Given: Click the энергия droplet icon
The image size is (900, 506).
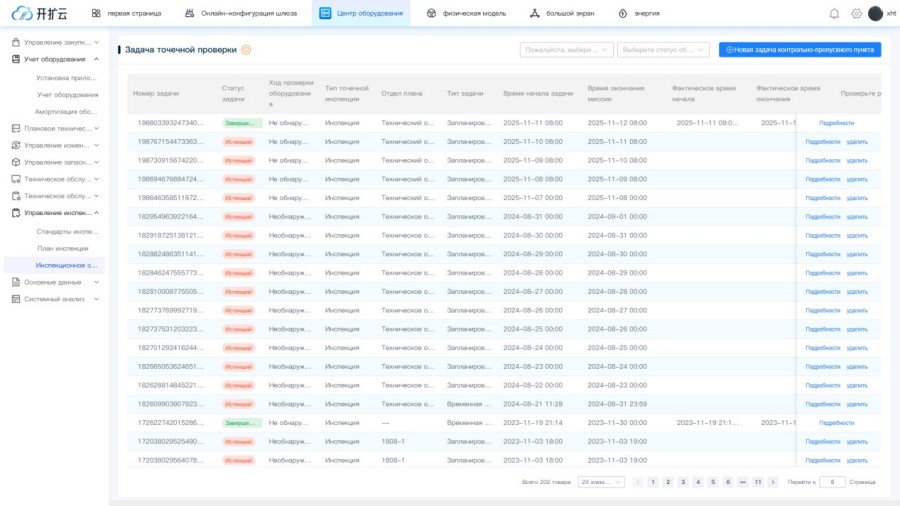Looking at the screenshot, I should (623, 13).
